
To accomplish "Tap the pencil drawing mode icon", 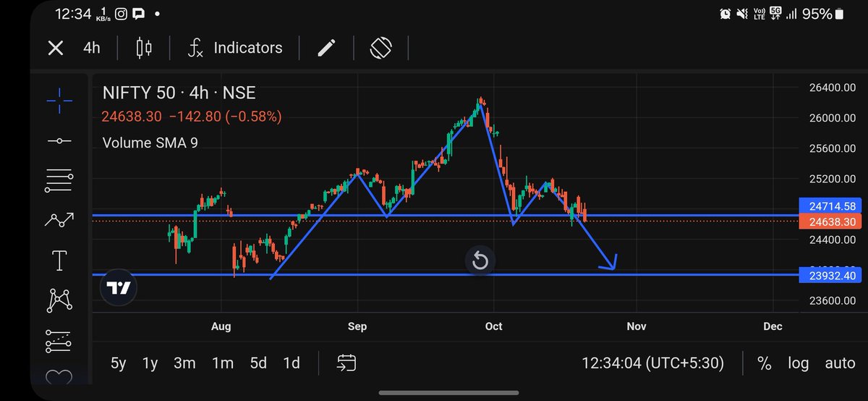I will tap(327, 48).
